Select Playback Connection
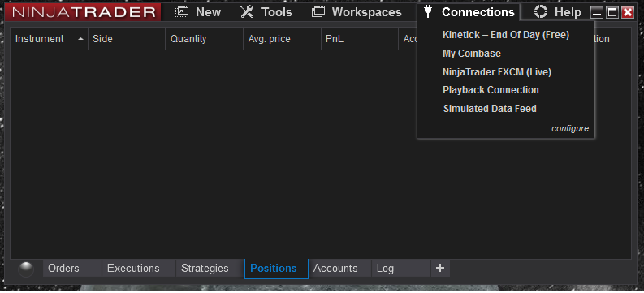 491,90
